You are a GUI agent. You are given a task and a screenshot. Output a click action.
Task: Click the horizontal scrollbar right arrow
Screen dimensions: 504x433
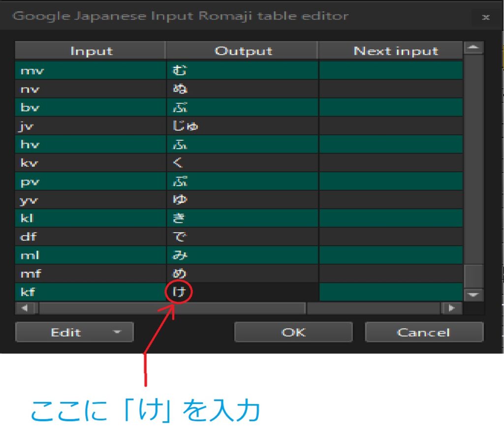tap(452, 309)
